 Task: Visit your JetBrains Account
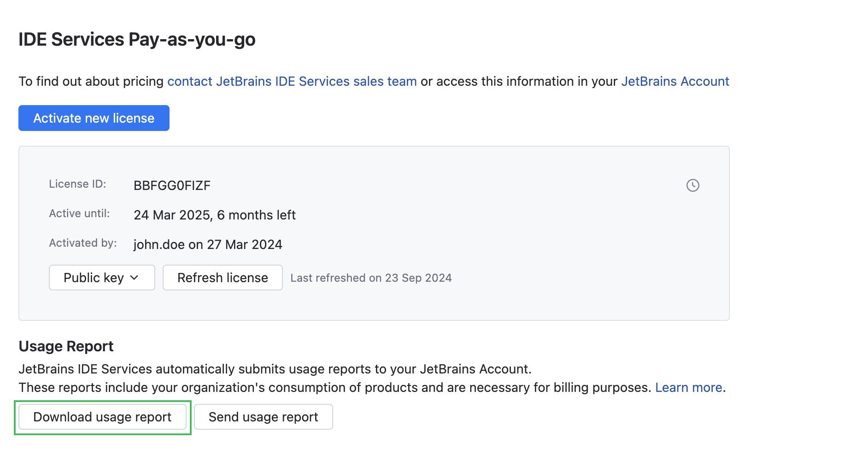click(674, 81)
